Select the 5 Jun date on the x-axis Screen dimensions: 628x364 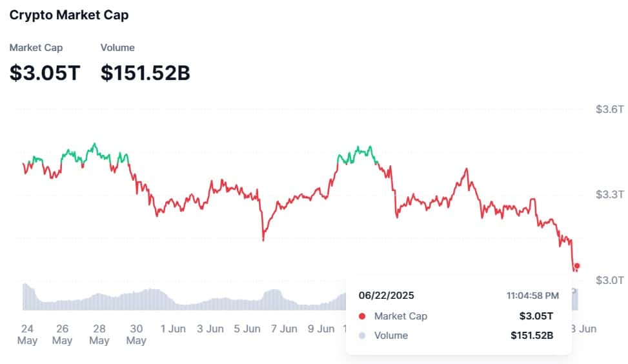click(247, 329)
